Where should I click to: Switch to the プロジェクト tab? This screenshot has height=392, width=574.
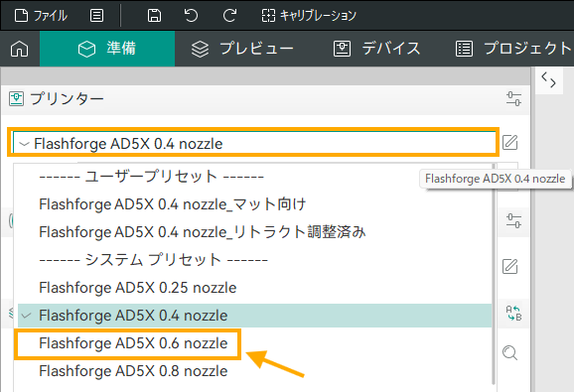click(x=513, y=49)
